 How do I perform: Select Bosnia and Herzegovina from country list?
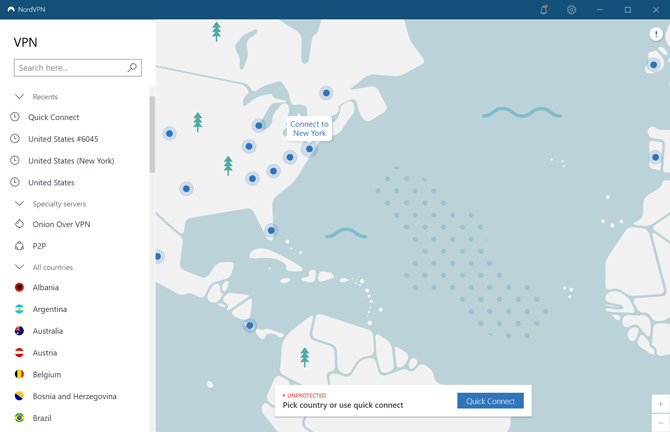click(77, 397)
